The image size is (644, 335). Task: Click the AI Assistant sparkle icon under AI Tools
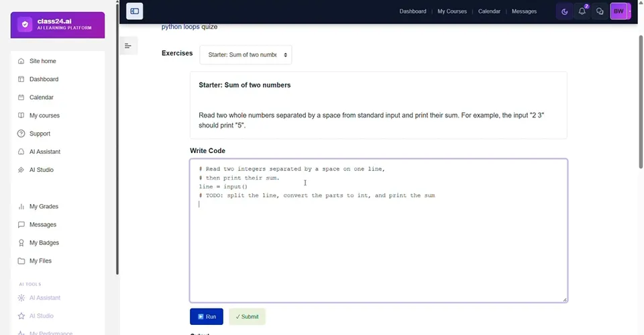click(21, 297)
